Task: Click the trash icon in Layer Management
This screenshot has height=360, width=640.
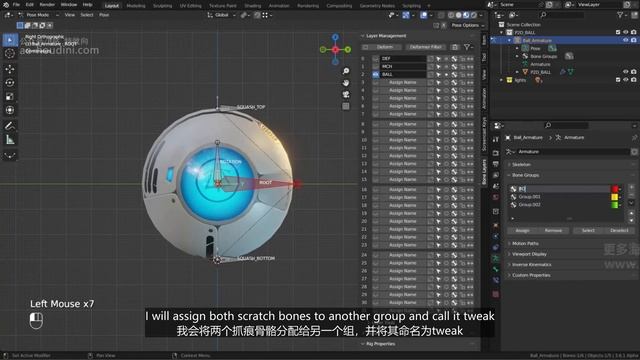Action: click(x=455, y=47)
